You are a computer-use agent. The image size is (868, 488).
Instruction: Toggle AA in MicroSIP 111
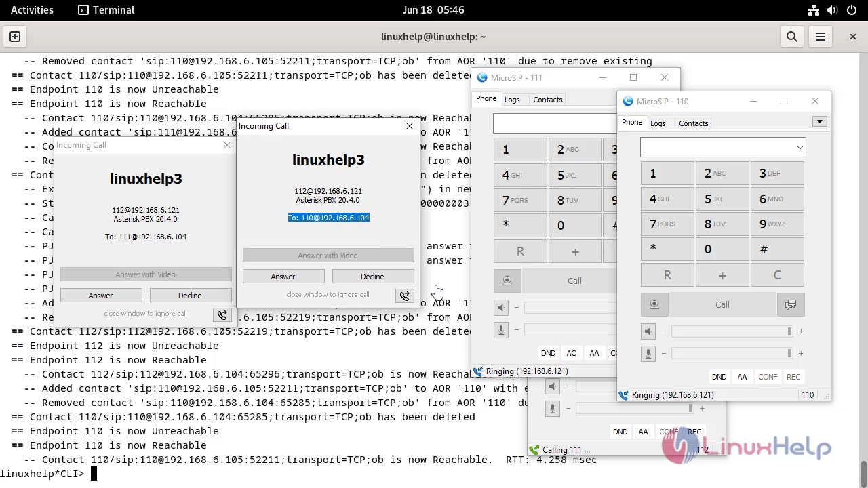point(594,353)
